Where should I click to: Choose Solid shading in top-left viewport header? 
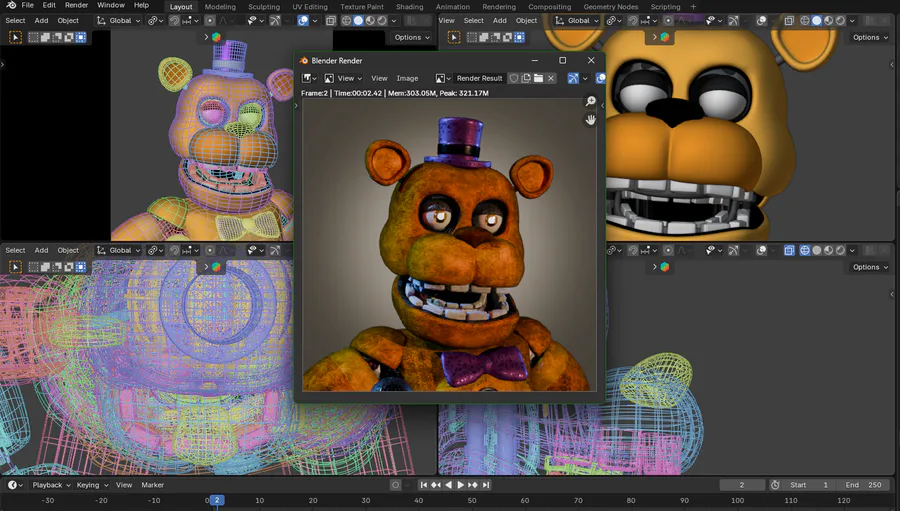point(358,21)
